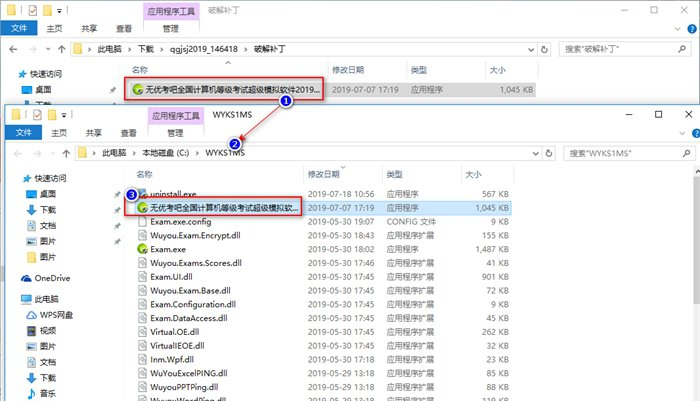Open the recent locations dropdown in the 破解补丁 window
Viewport: 700px width, 417px height.
48,49
